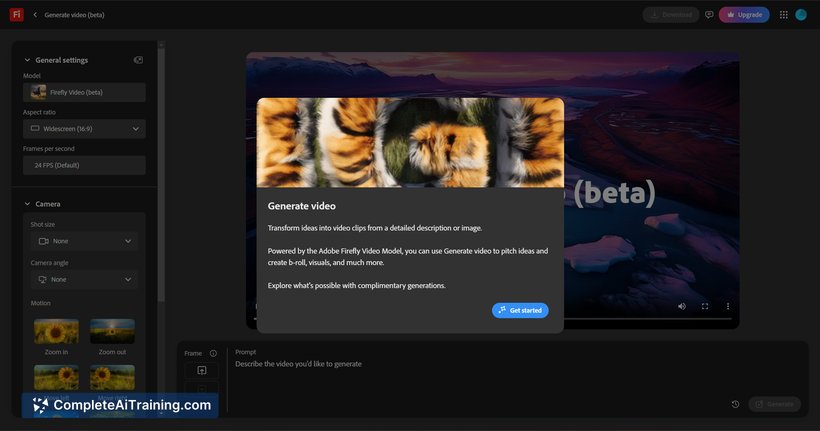The width and height of the screenshot is (820, 431).
Task: Select the Zoom out motion thumbnail
Action: [112, 331]
